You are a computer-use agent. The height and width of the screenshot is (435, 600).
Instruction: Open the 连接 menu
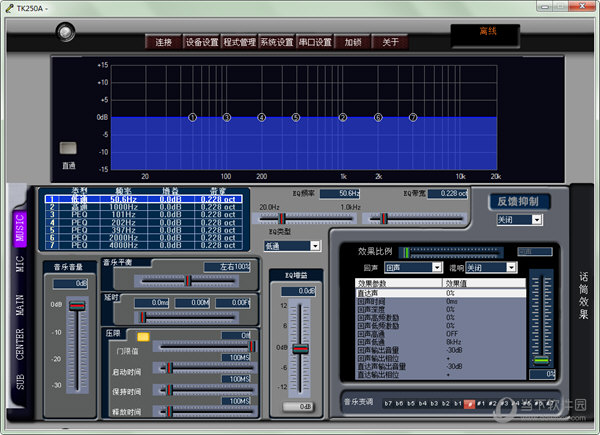(x=163, y=42)
